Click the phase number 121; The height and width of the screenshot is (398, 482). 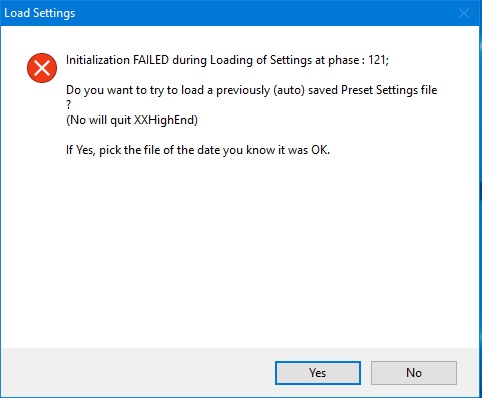378,60
